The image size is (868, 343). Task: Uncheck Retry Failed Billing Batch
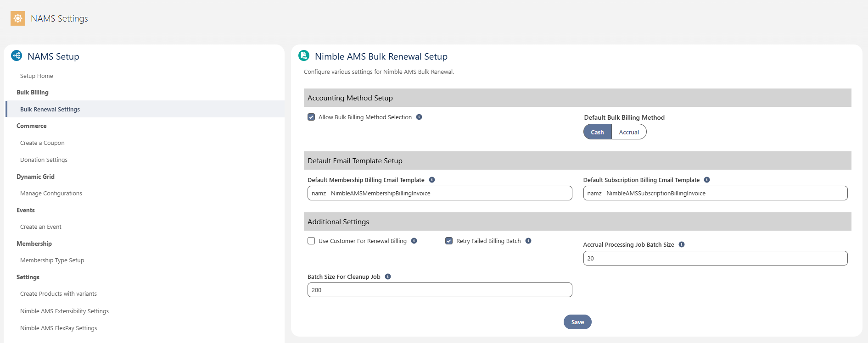tap(449, 241)
